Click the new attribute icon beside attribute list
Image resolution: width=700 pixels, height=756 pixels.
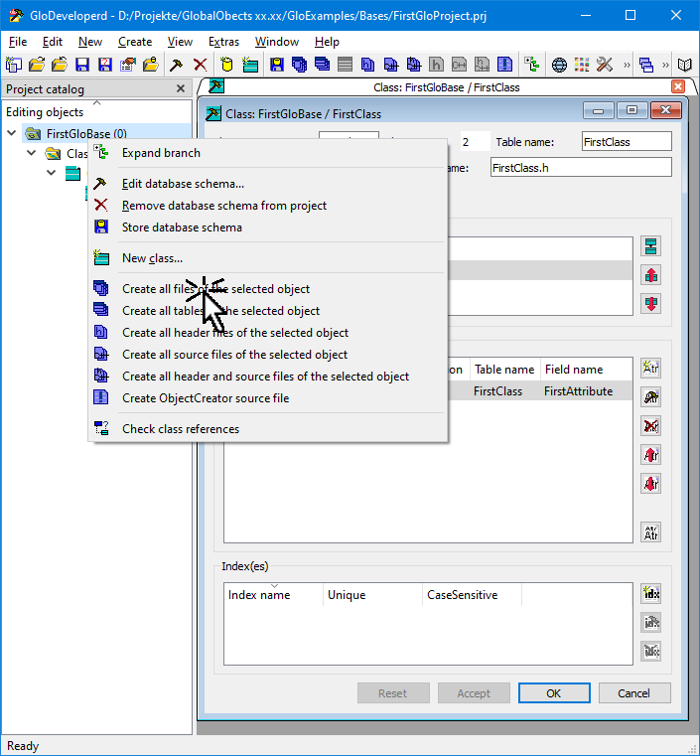tap(651, 368)
